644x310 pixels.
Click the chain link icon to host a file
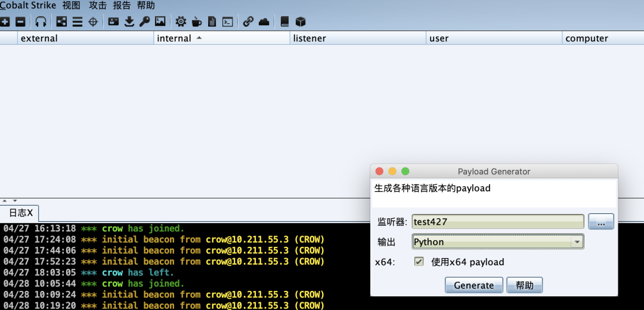tap(248, 22)
